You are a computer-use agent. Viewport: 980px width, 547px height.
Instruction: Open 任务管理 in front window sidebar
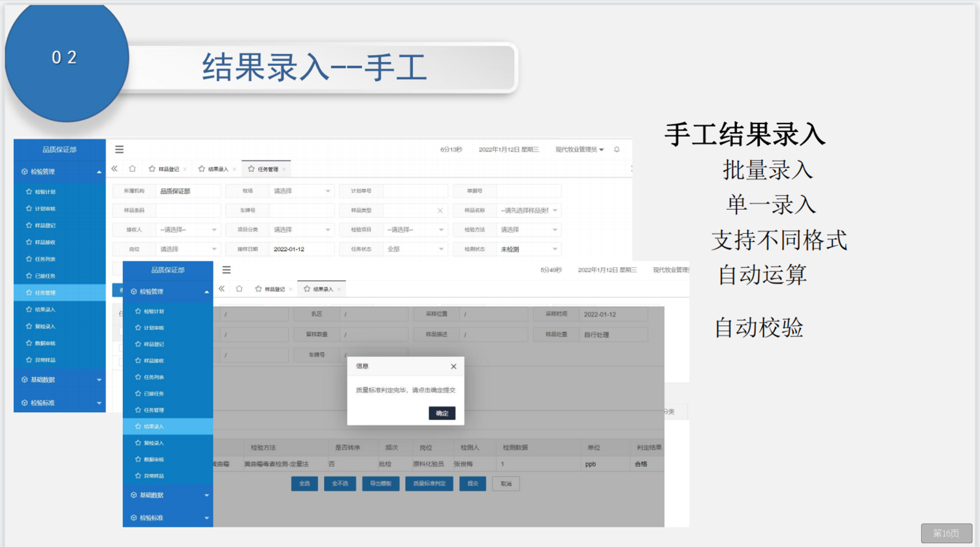[x=168, y=410]
